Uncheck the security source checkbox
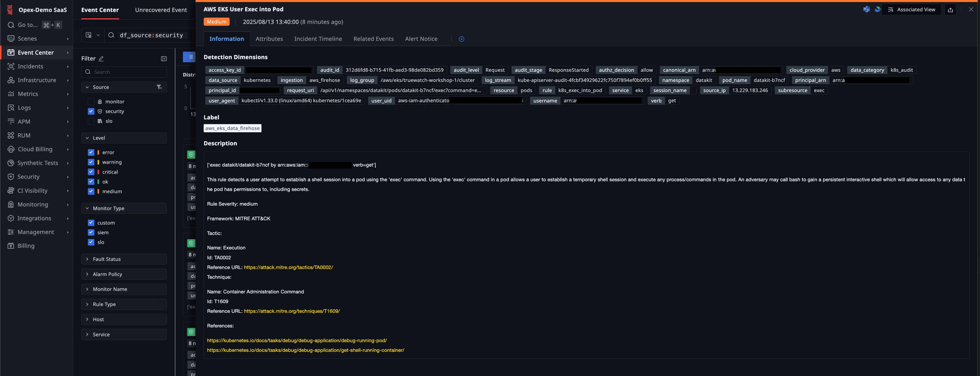The height and width of the screenshot is (376, 980). [x=91, y=111]
